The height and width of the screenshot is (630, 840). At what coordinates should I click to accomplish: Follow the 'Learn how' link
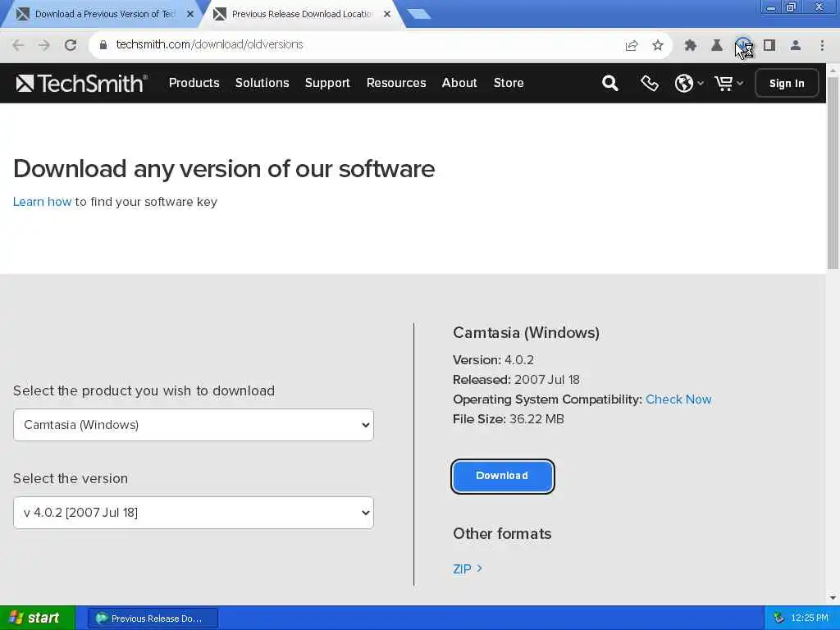(43, 202)
